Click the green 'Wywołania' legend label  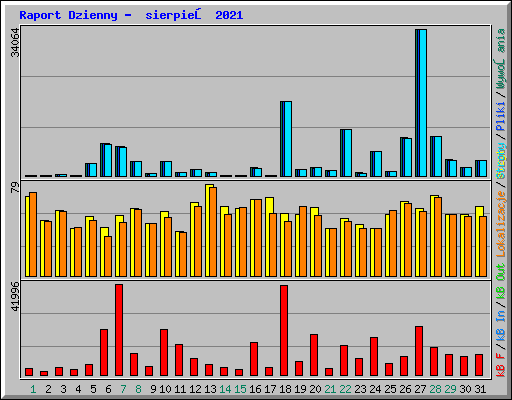500,59
